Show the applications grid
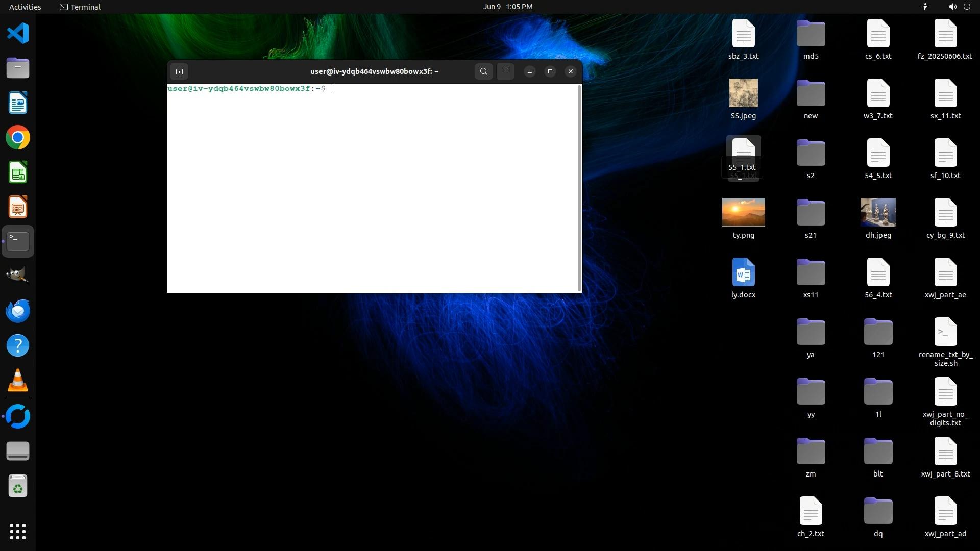The image size is (980, 551). coord(18,531)
